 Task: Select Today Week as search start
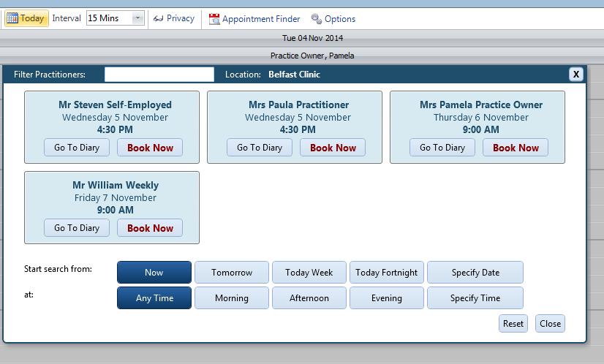309,273
